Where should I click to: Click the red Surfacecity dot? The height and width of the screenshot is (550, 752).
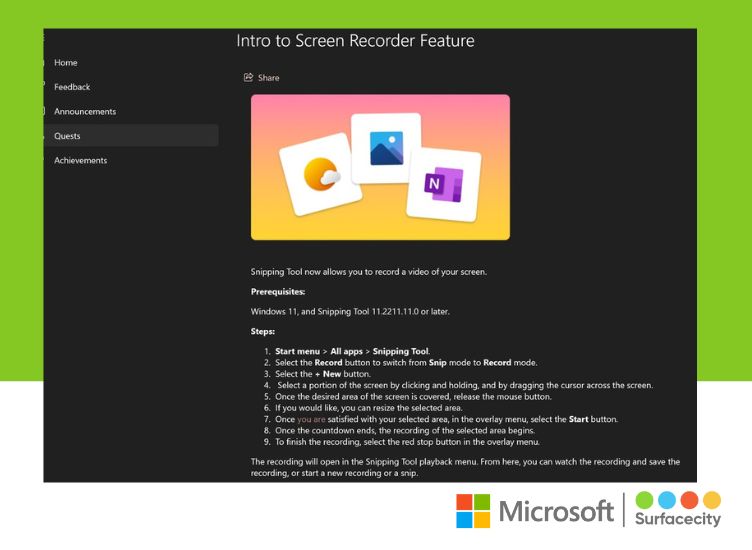coord(689,499)
